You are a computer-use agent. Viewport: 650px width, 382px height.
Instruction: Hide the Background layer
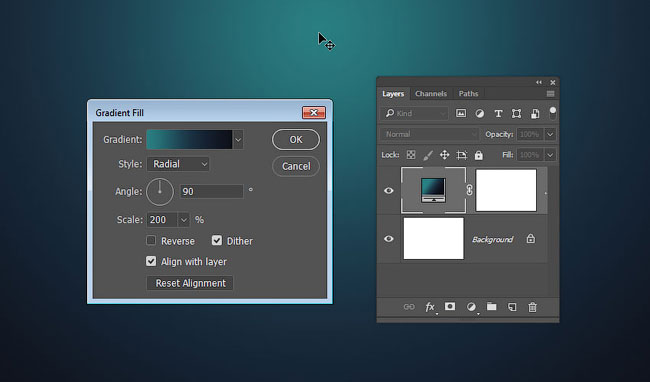tap(388, 239)
